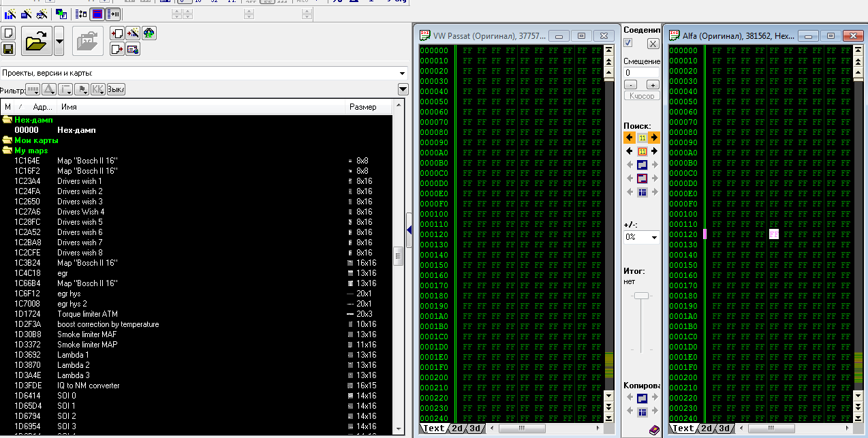Click the new project blank page icon
The width and height of the screenshot is (868, 438).
click(x=8, y=33)
